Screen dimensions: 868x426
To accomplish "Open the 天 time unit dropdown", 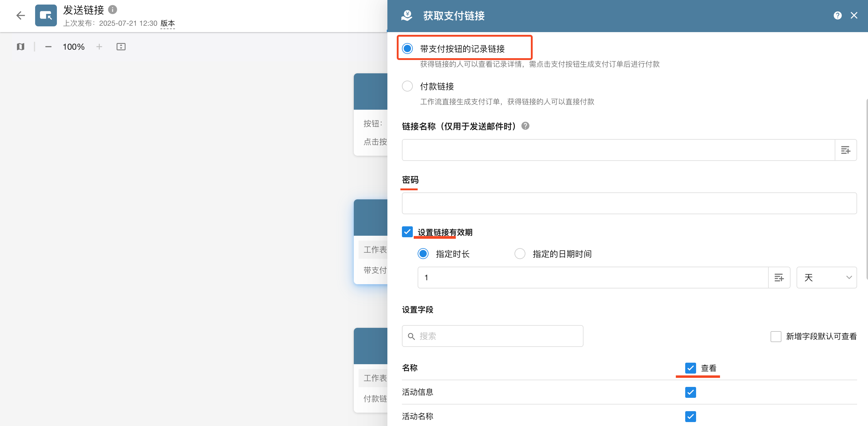I will click(x=826, y=278).
